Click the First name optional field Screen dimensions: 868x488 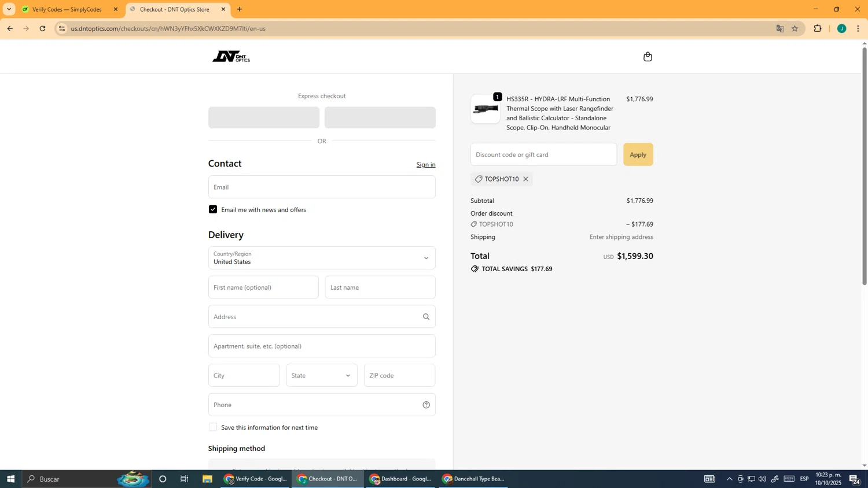(x=263, y=287)
